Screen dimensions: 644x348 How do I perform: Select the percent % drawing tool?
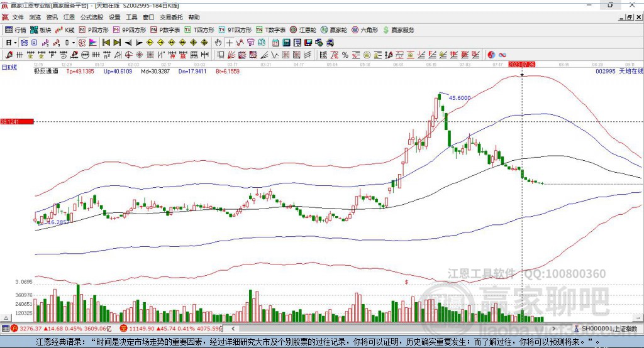[345, 55]
